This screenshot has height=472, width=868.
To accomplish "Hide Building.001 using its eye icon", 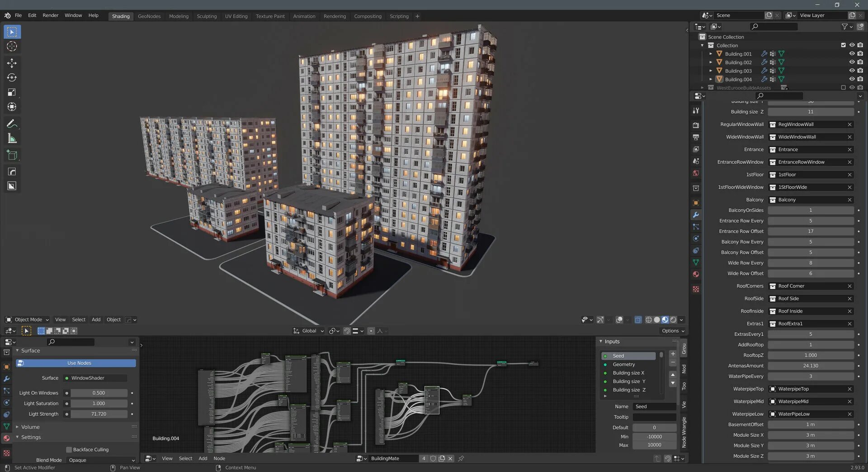I will pyautogui.click(x=852, y=54).
